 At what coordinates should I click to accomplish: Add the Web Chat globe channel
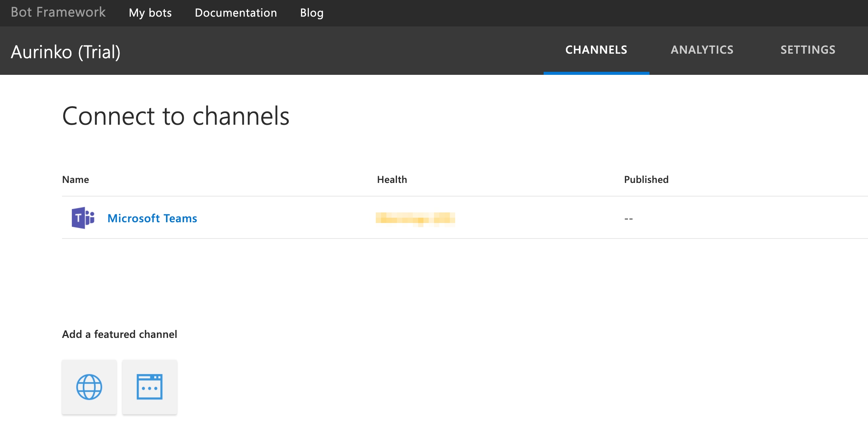[x=89, y=387]
